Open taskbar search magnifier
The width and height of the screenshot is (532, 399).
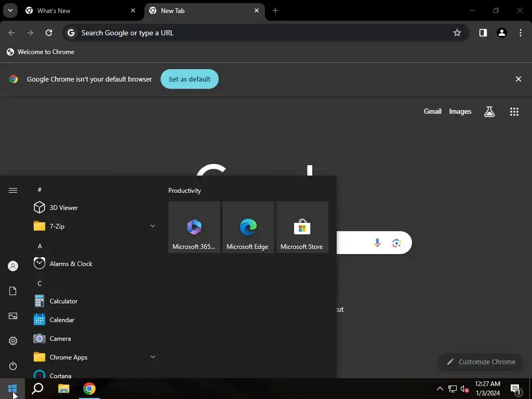pyautogui.click(x=37, y=389)
